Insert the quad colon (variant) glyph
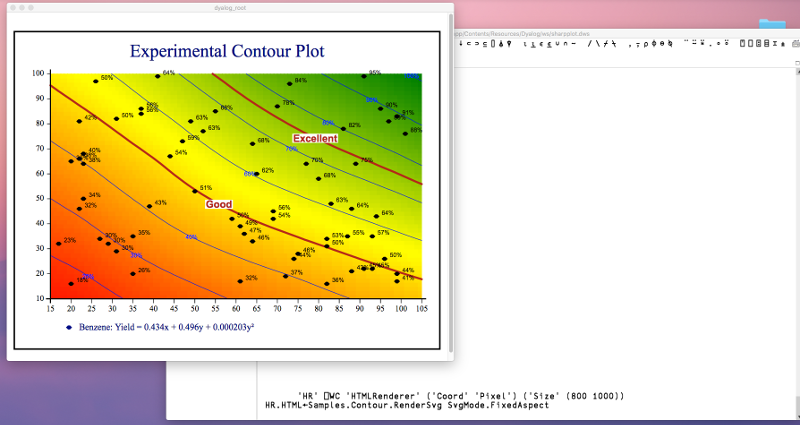Viewport: 800px width, 425px height. coord(759,44)
